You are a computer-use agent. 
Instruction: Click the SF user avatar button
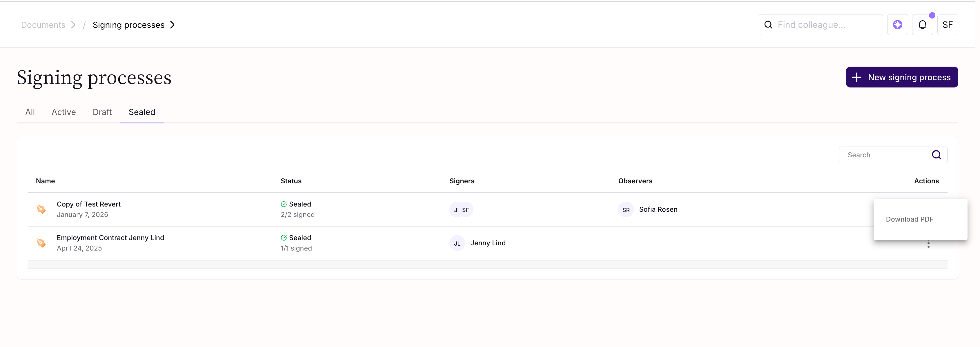947,25
